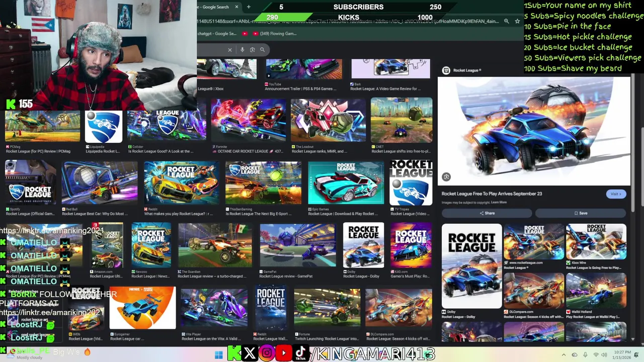Open Bark Video Game Review thumbnail
Image resolution: width=644 pixels, height=362 pixels.
[390, 69]
